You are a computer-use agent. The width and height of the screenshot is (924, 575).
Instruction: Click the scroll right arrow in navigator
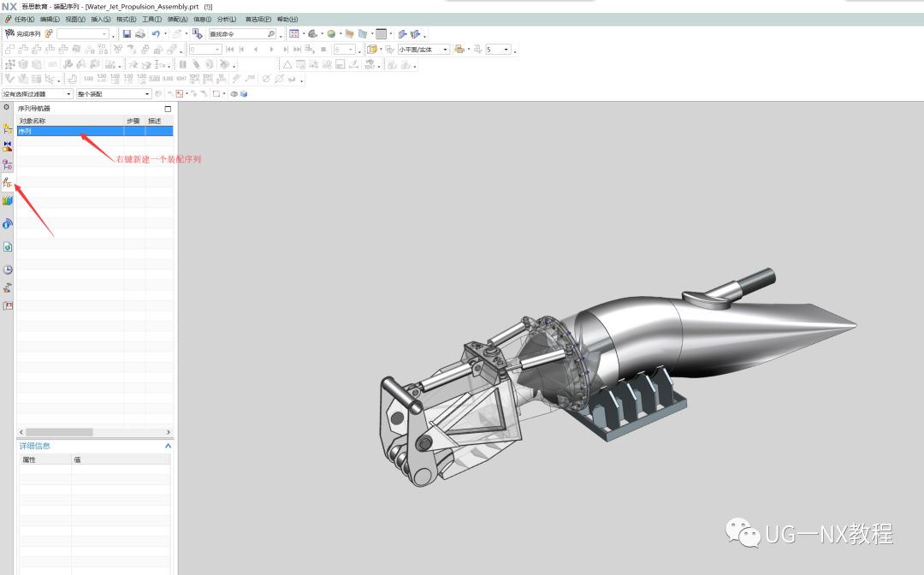[168, 432]
